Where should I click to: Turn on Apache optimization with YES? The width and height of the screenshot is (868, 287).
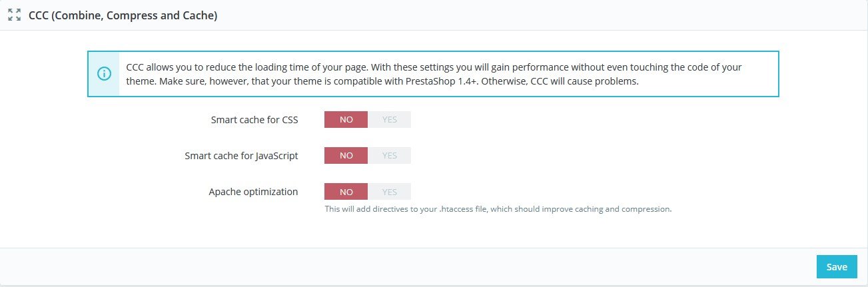(x=389, y=192)
